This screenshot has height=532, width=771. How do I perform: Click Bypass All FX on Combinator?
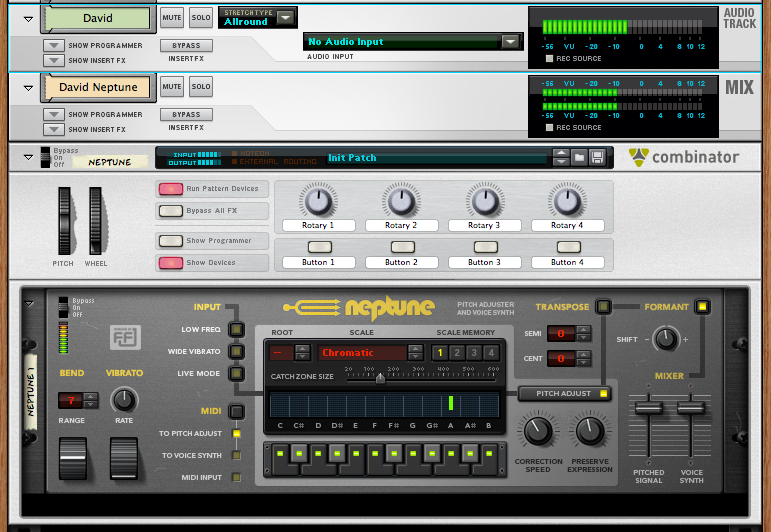tap(171, 211)
